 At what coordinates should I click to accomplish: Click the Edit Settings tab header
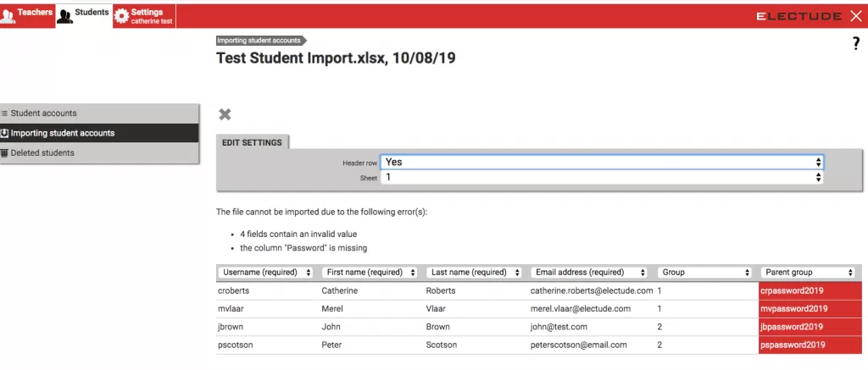252,143
